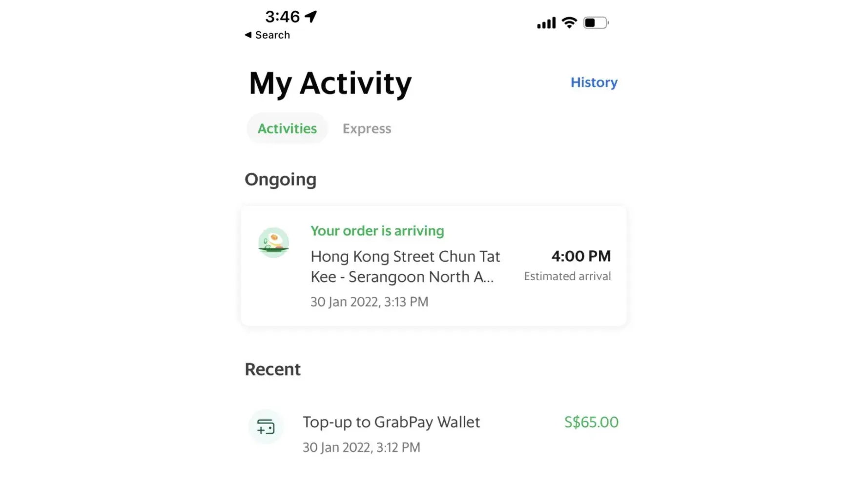Tap the location arrow status icon
Viewport: 868px width, 488px height.
[311, 17]
